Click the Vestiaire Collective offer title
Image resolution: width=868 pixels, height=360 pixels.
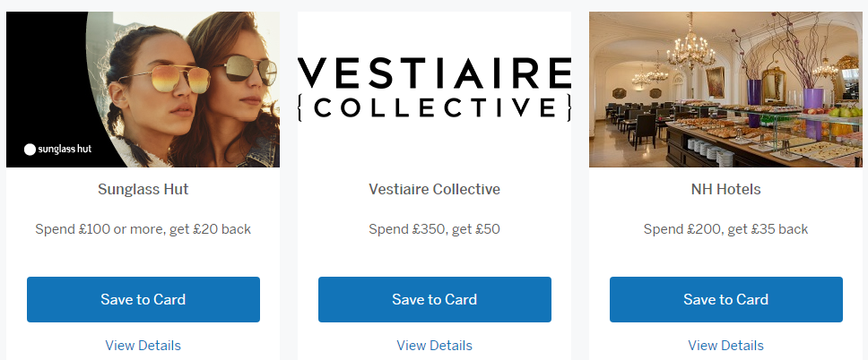click(434, 190)
